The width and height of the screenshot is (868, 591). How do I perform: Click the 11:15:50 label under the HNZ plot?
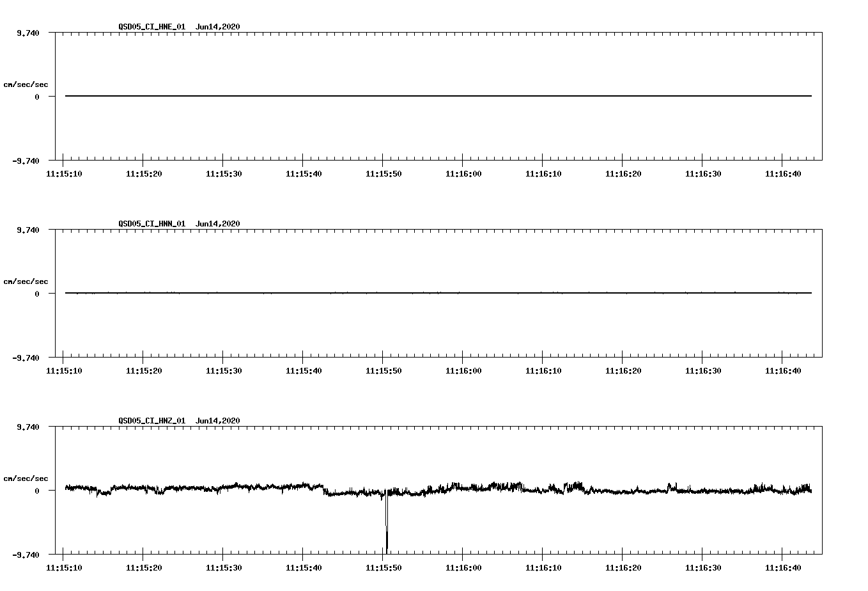384,568
